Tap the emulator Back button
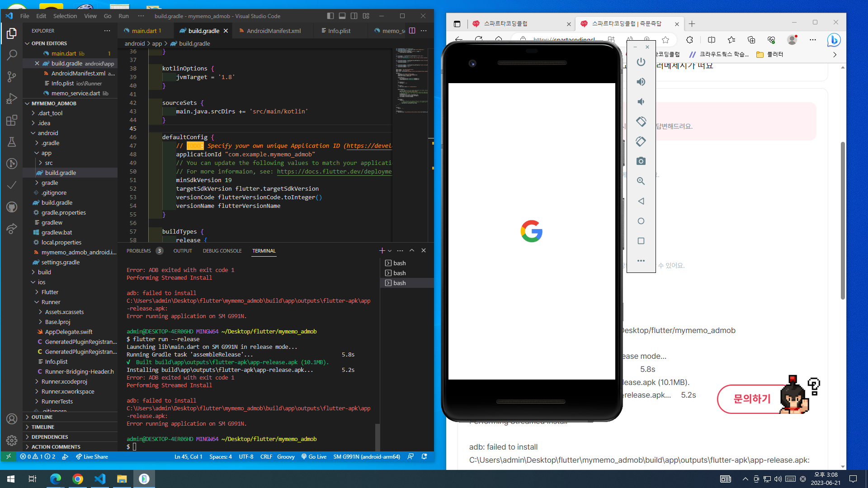This screenshot has height=488, width=868. coord(641,201)
